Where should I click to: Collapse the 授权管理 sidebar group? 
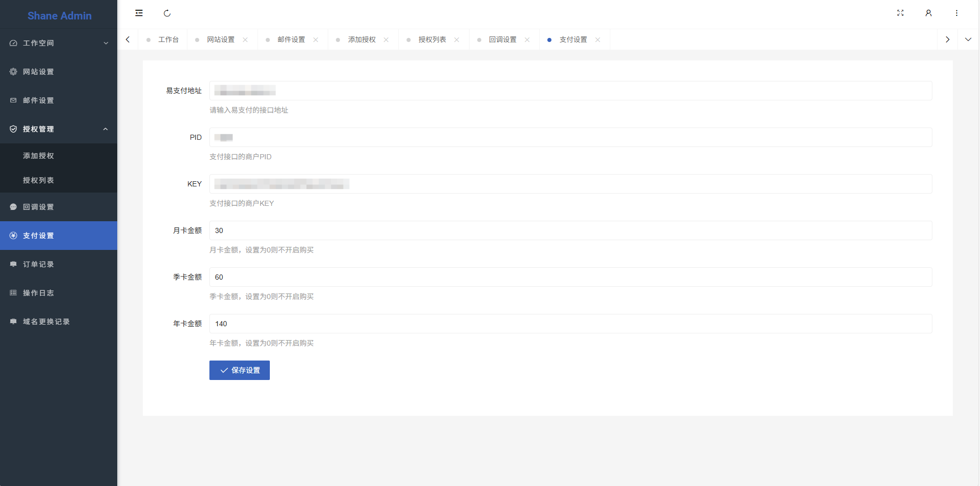click(x=58, y=129)
